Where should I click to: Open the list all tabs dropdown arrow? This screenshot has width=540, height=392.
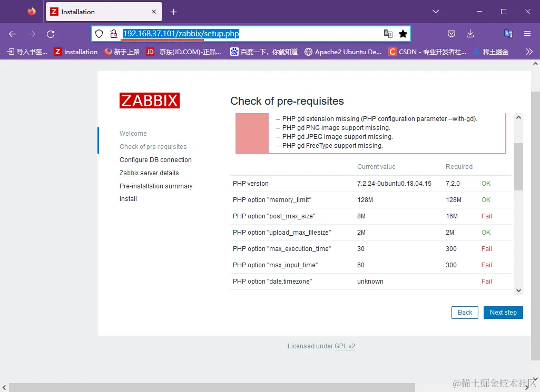pos(436,12)
